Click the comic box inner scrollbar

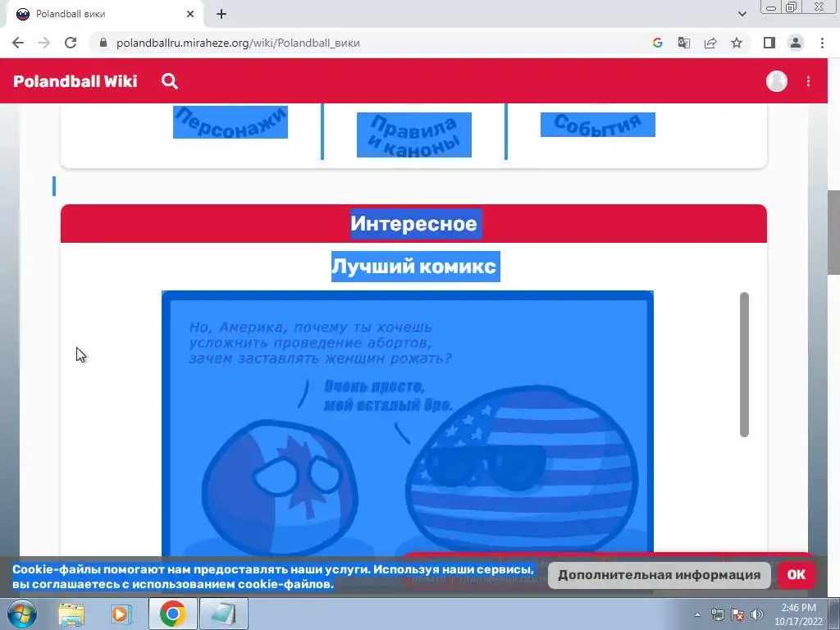coord(744,364)
